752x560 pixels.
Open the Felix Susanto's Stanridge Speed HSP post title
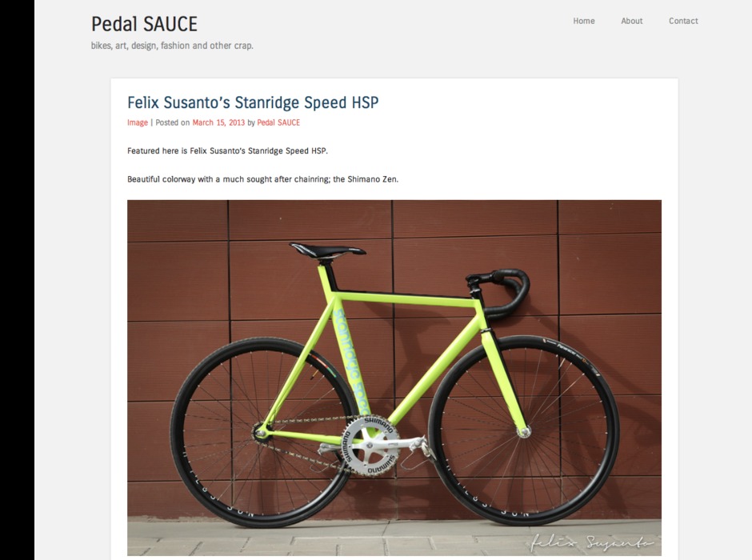pyautogui.click(x=253, y=102)
